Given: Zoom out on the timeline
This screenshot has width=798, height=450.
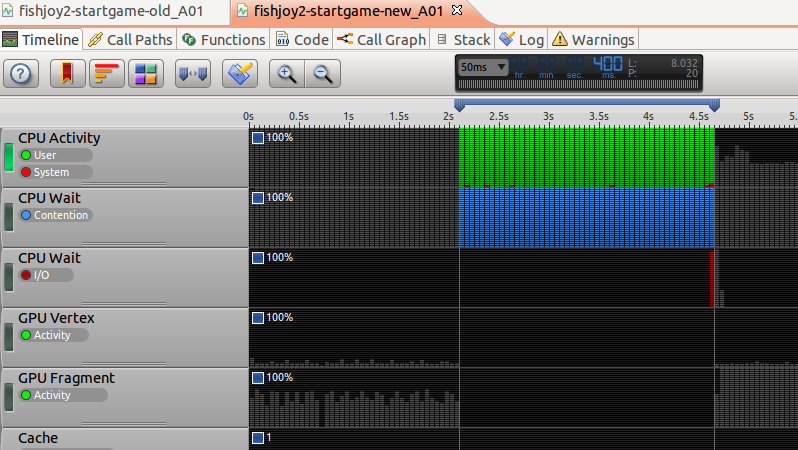Looking at the screenshot, I should 322,73.
